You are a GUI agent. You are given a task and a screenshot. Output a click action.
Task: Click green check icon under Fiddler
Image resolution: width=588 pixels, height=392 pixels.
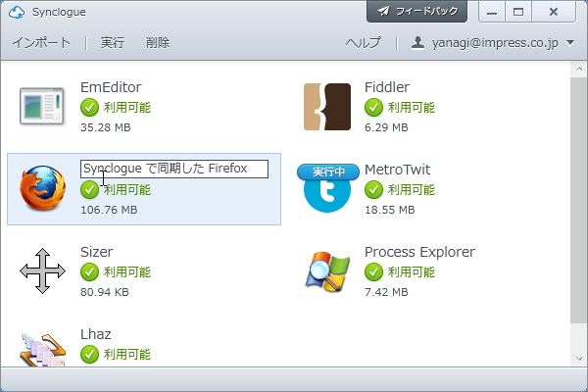coord(373,107)
